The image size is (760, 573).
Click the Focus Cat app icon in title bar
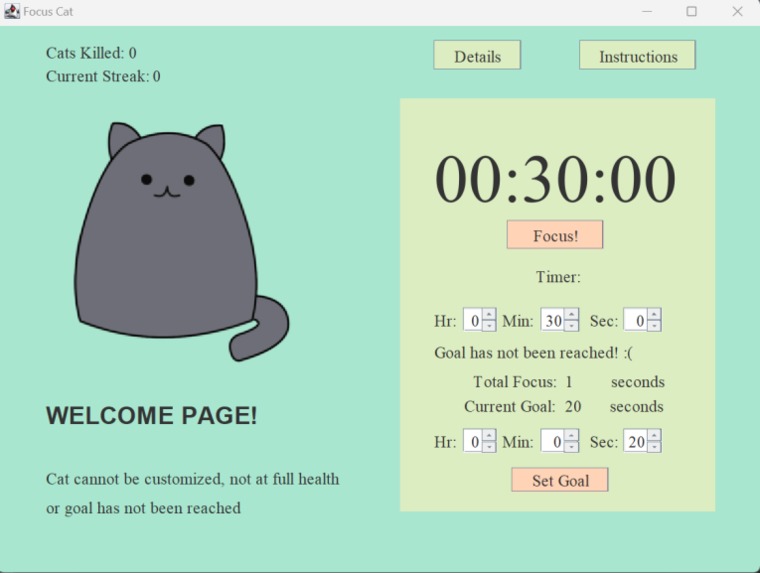pos(12,11)
